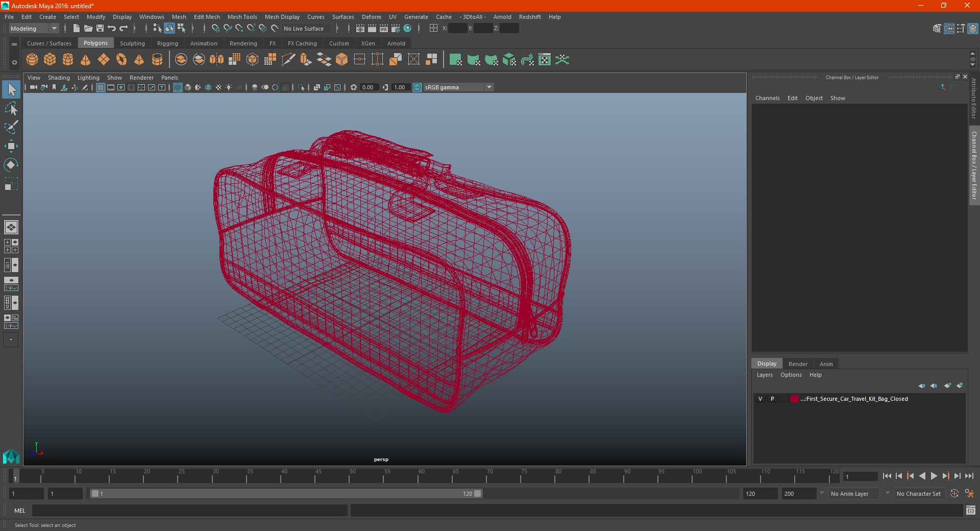The image size is (980, 531).
Task: Click the Render current frame icon
Action: point(372,28)
